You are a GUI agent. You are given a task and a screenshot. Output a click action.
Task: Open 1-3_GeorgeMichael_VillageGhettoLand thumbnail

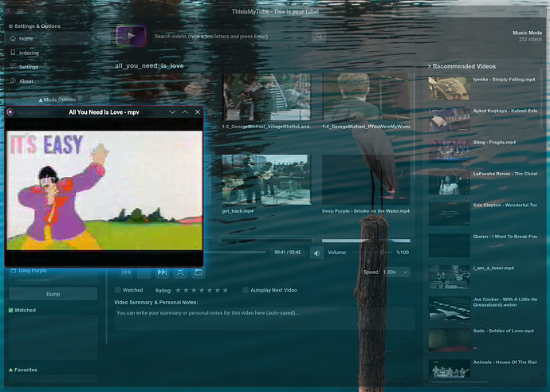[x=266, y=96]
